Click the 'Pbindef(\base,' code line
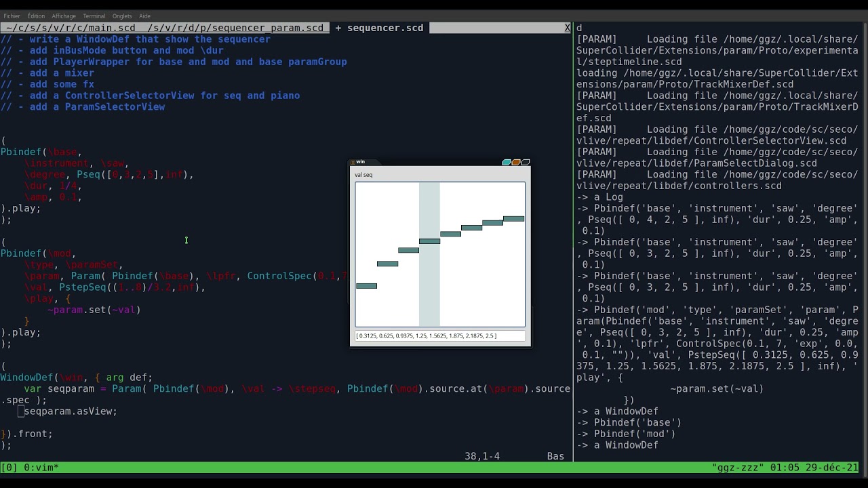The height and width of the screenshot is (488, 868). pyautogui.click(x=41, y=152)
